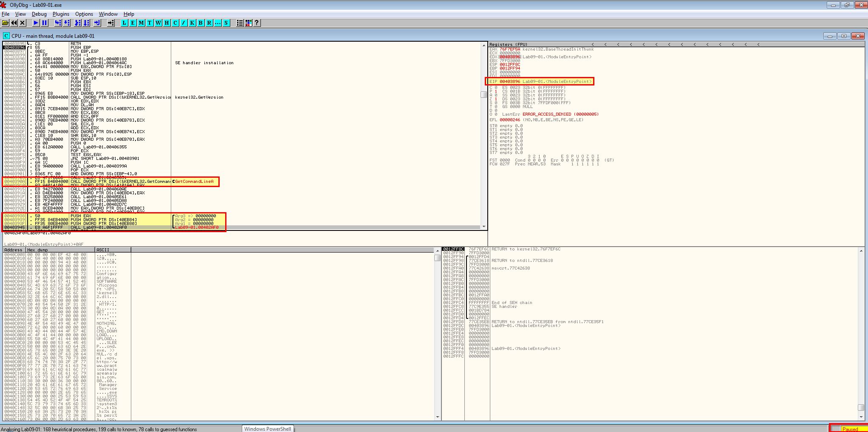Click the Step over toolbar icon

67,23
